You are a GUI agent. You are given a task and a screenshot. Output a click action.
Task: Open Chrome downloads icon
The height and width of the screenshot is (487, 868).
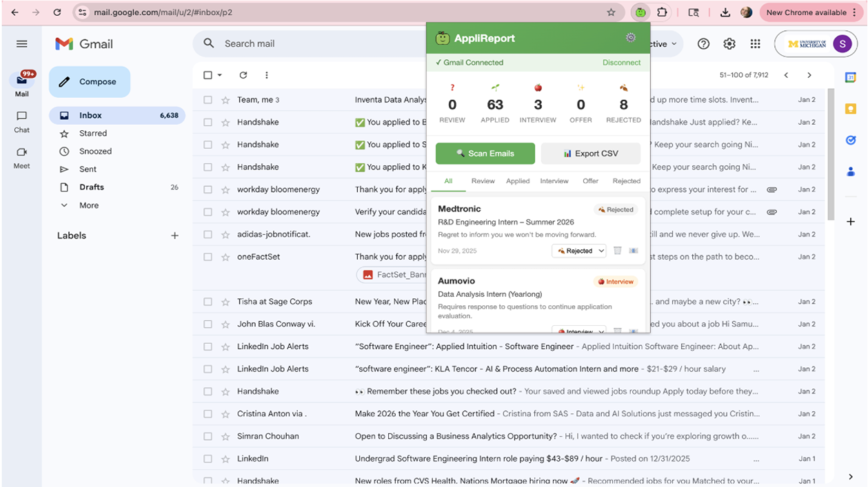pyautogui.click(x=725, y=12)
